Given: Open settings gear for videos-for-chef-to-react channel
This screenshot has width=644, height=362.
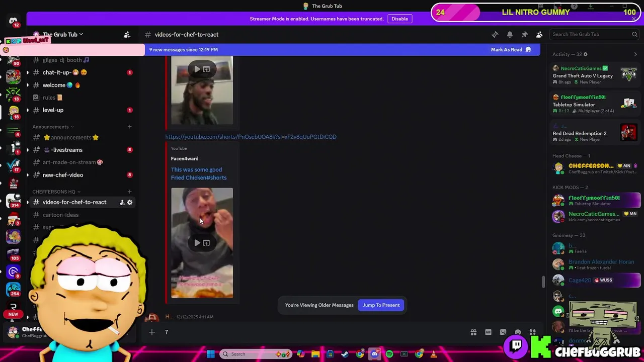Looking at the screenshot, I should 130,202.
